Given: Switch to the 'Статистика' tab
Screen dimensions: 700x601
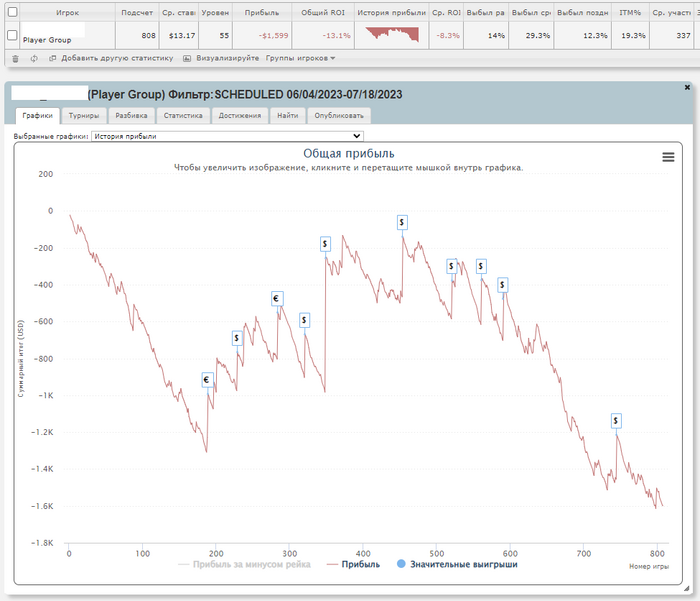Looking at the screenshot, I should point(183,116).
